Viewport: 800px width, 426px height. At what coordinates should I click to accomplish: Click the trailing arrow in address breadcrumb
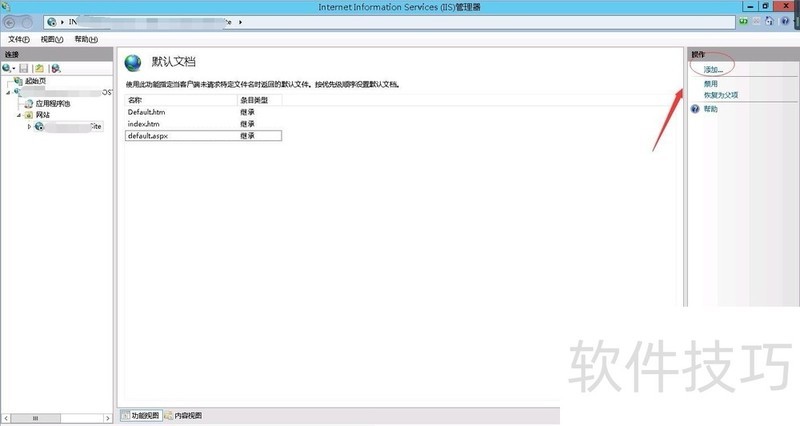240,22
